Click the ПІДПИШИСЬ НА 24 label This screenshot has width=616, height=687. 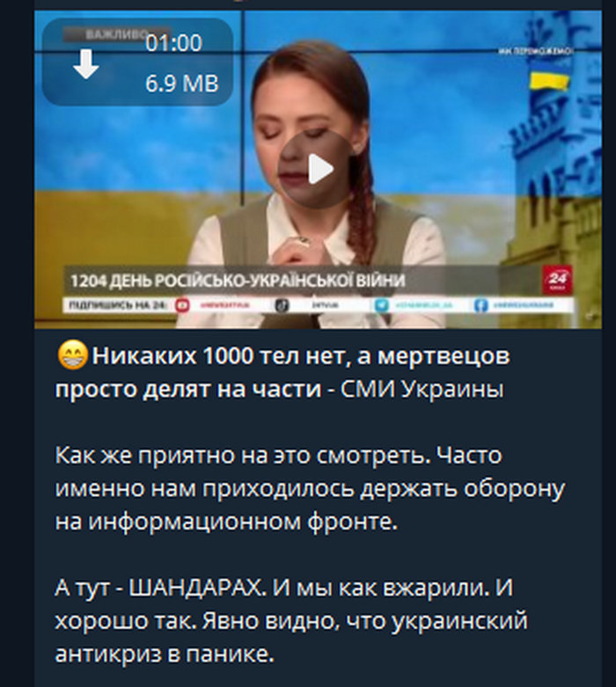pos(115,305)
